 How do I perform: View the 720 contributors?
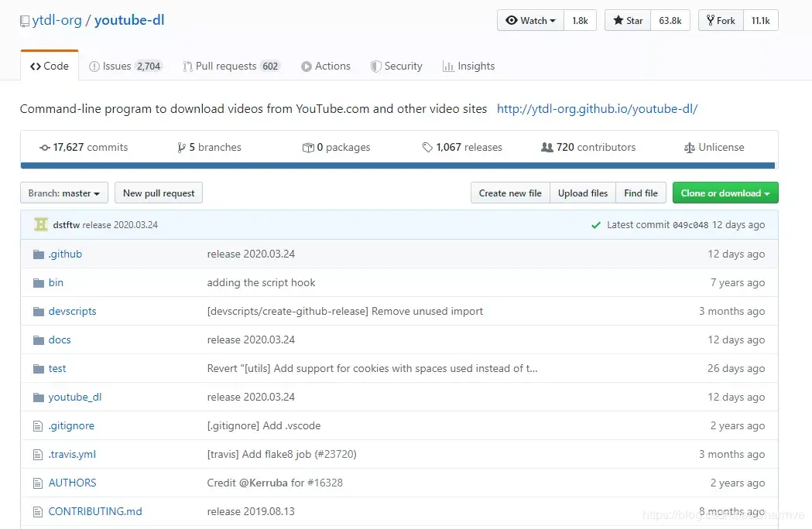588,147
